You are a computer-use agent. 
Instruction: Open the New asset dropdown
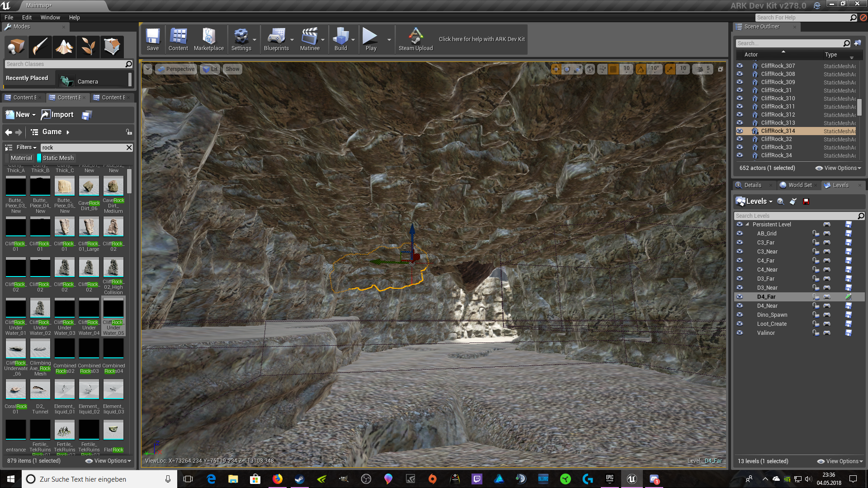click(20, 115)
